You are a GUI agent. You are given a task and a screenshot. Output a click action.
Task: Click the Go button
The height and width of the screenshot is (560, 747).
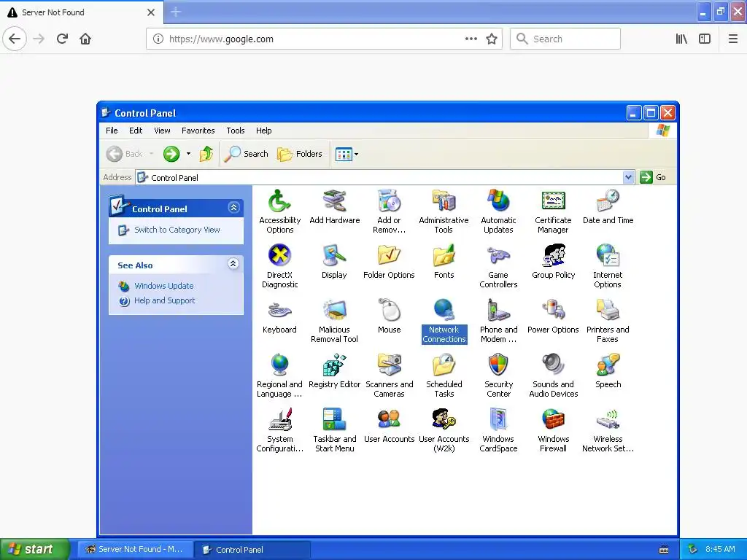(x=653, y=177)
